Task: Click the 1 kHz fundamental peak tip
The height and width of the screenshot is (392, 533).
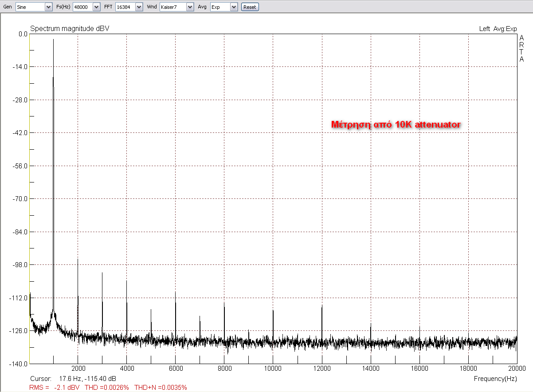Action: coord(53,40)
